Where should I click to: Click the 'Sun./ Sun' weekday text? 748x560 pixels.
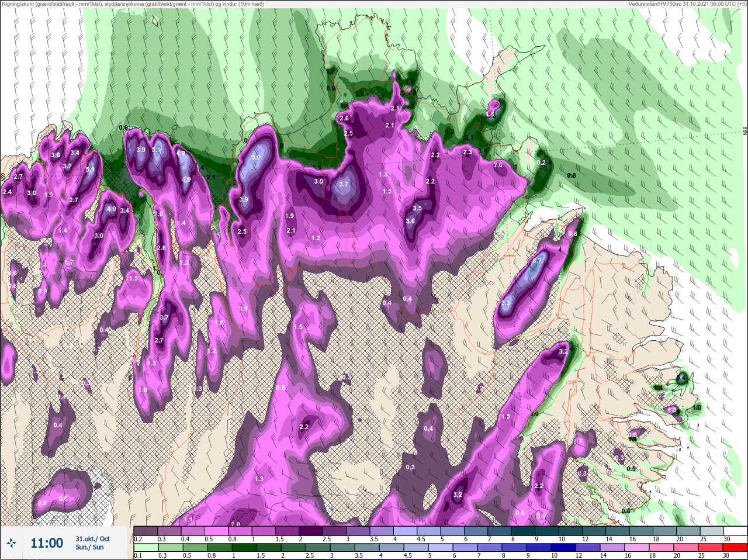89,547
